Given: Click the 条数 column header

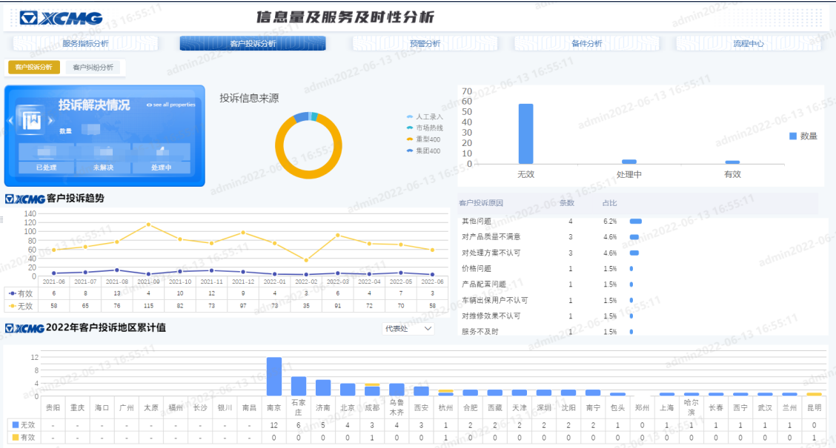Looking at the screenshot, I should [x=567, y=203].
